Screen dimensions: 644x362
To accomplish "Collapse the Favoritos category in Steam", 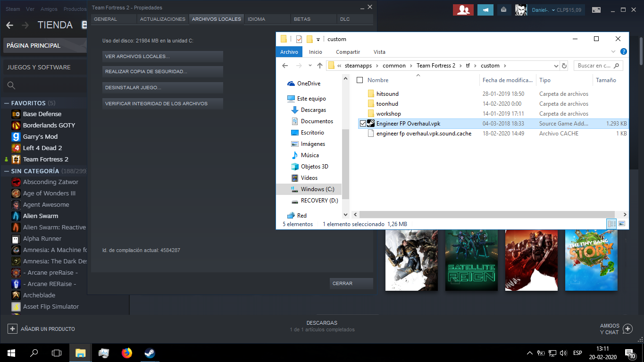I will click(x=7, y=103).
